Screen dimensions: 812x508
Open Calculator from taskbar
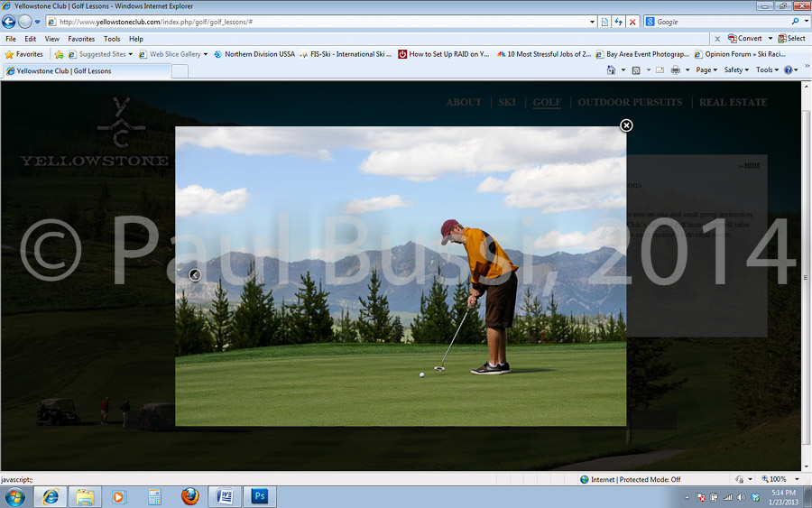pos(154,497)
